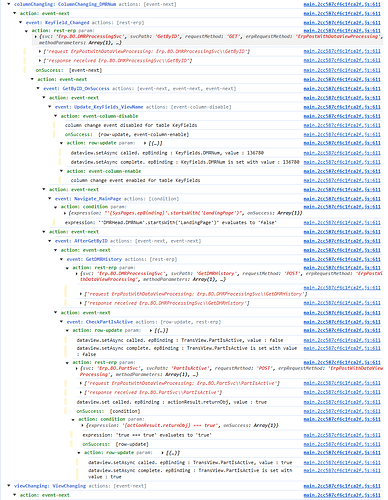Image resolution: width=388 pixels, height=500 pixels.
Task: Collapse the Navigate_MainPage event node
Action: (x=50, y=199)
